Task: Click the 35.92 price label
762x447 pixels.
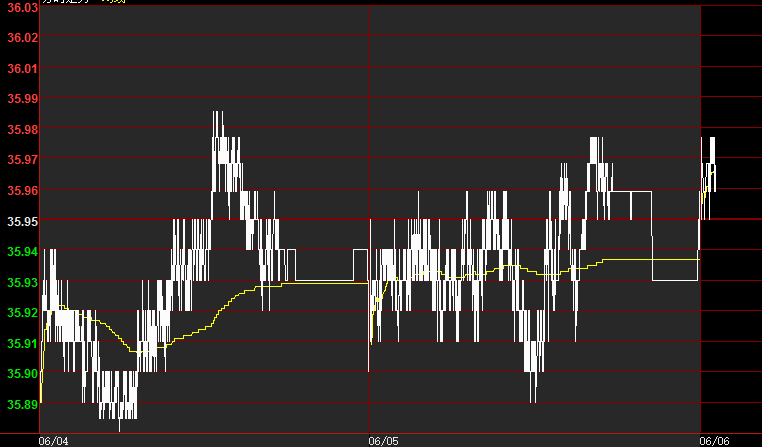Action: point(21,313)
